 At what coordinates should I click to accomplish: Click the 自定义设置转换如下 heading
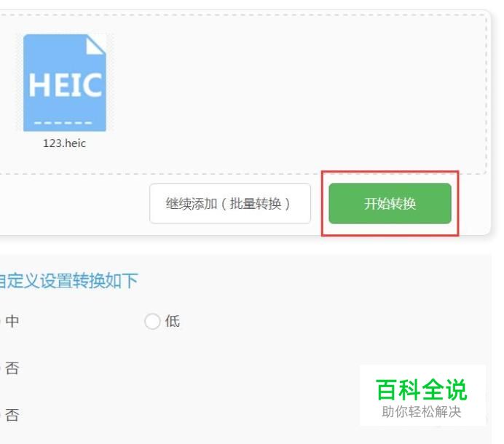click(68, 281)
